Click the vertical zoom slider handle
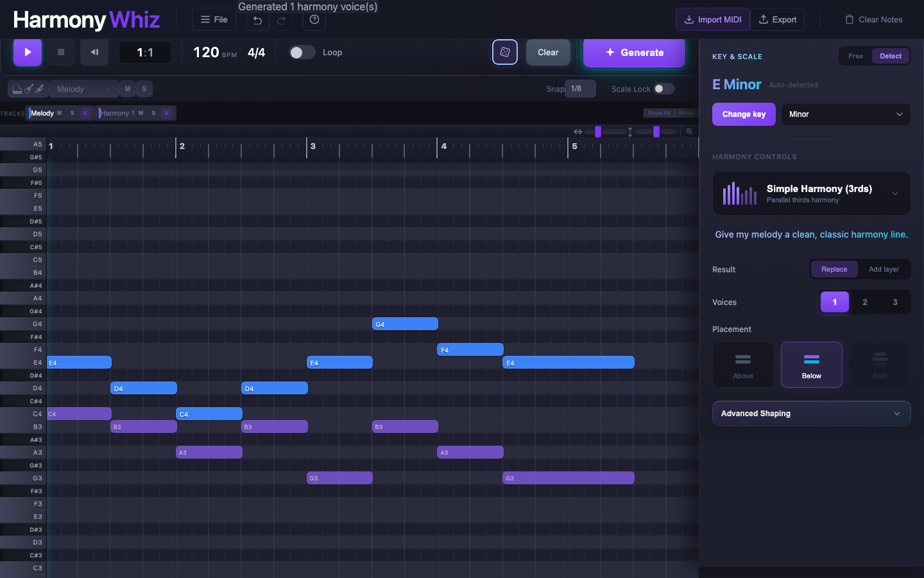Viewport: 924px width, 578px height. tap(656, 132)
